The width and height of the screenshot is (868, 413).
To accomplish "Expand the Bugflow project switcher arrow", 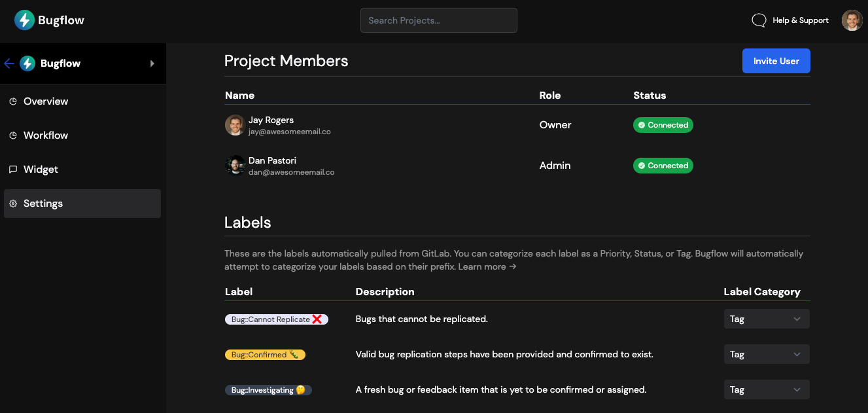I will pyautogui.click(x=152, y=63).
